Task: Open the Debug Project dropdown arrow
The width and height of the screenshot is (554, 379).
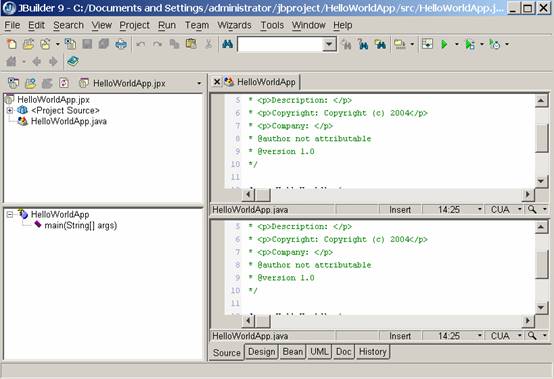Action: click(482, 45)
